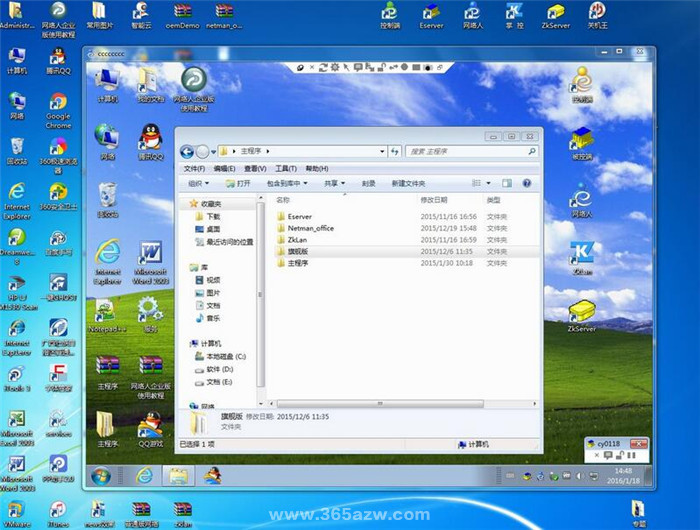Click the settings gear in the remote control toolbar
Viewport: 700px width, 530px height.
(x=334, y=67)
